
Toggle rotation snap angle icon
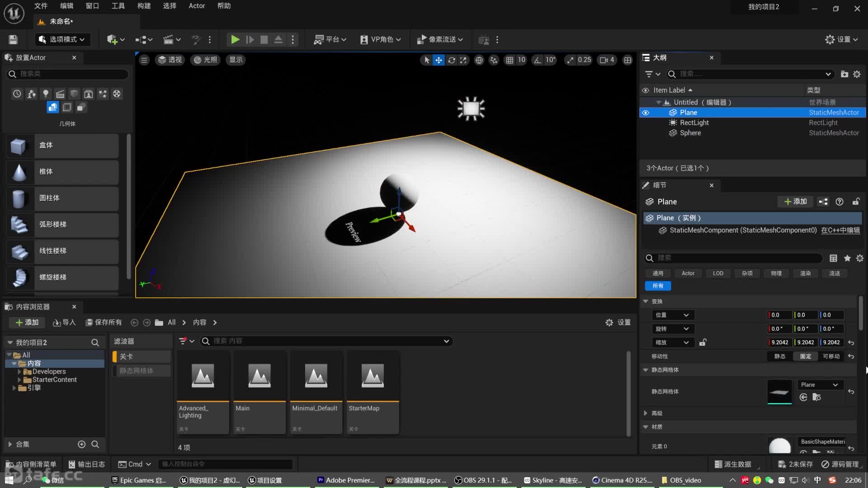pyautogui.click(x=537, y=60)
